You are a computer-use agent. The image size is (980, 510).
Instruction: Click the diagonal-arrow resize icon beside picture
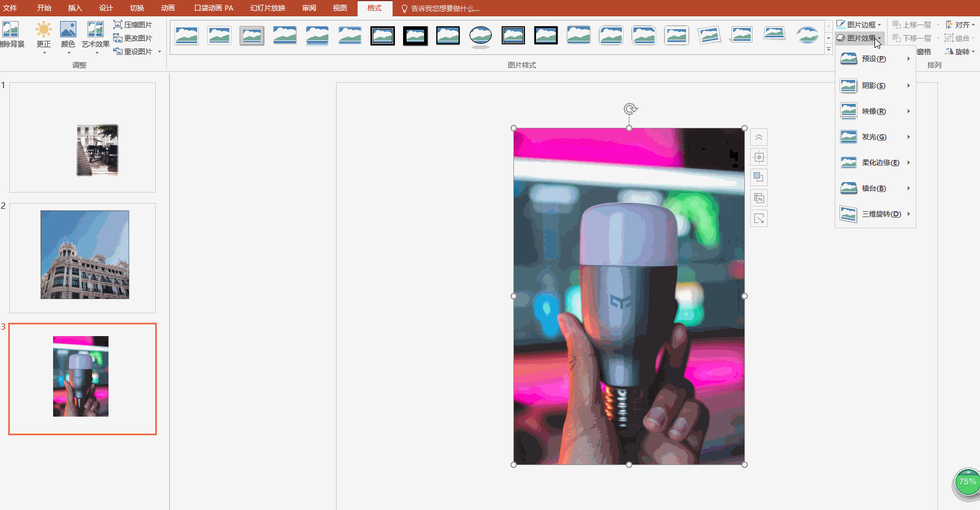(758, 218)
